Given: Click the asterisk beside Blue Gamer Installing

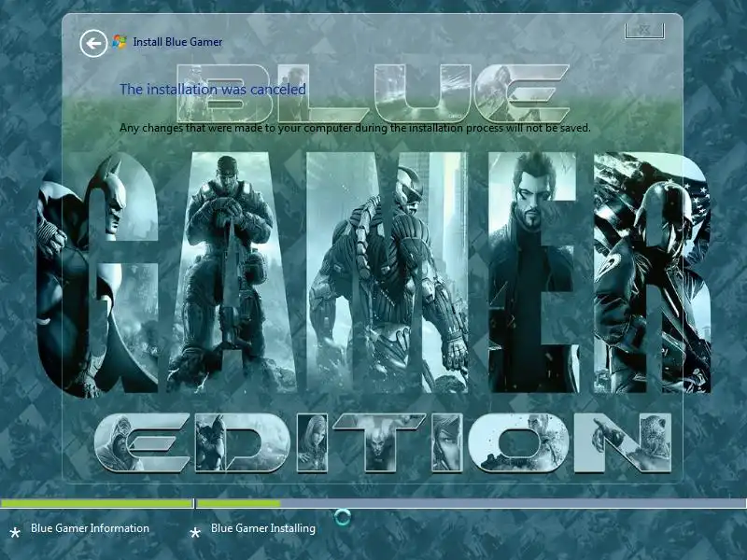Looking at the screenshot, I should click(x=195, y=532).
